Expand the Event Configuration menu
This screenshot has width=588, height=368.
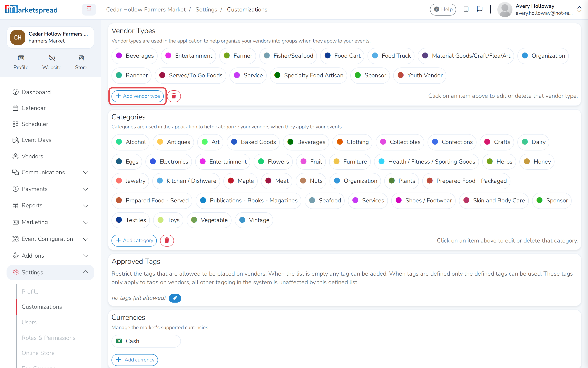[x=50, y=239]
